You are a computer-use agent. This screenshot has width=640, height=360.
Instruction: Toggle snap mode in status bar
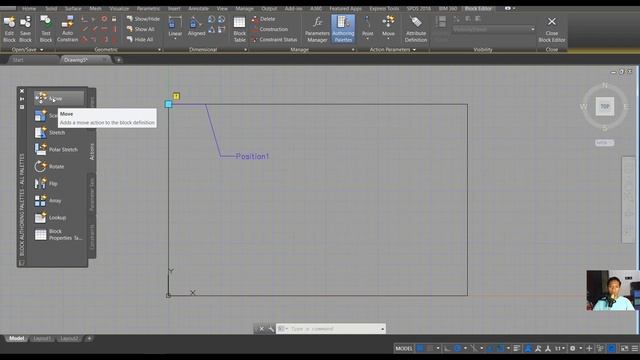[430, 348]
